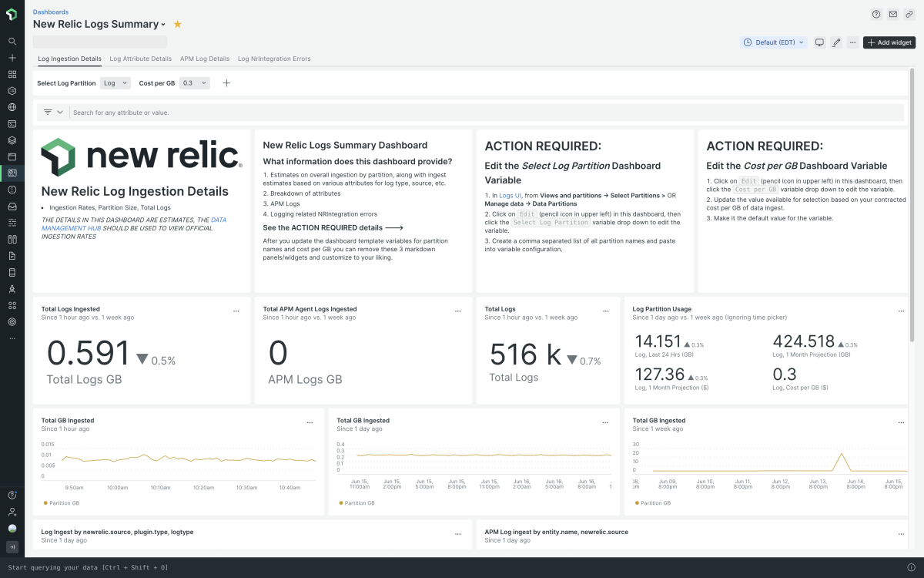The height and width of the screenshot is (578, 924).
Task: Toggle the favorite star for dashboard
Action: (x=178, y=25)
